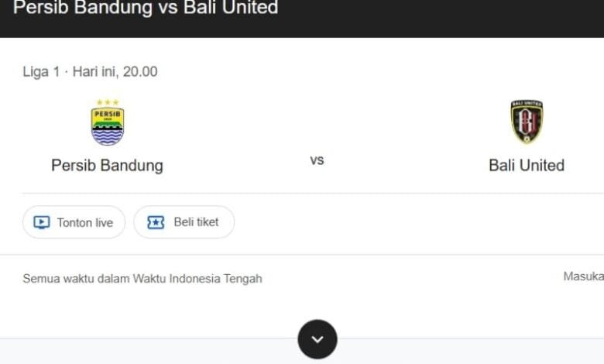The width and height of the screenshot is (604, 364).
Task: Open the Persib Bandung team name
Action: pyautogui.click(x=107, y=165)
